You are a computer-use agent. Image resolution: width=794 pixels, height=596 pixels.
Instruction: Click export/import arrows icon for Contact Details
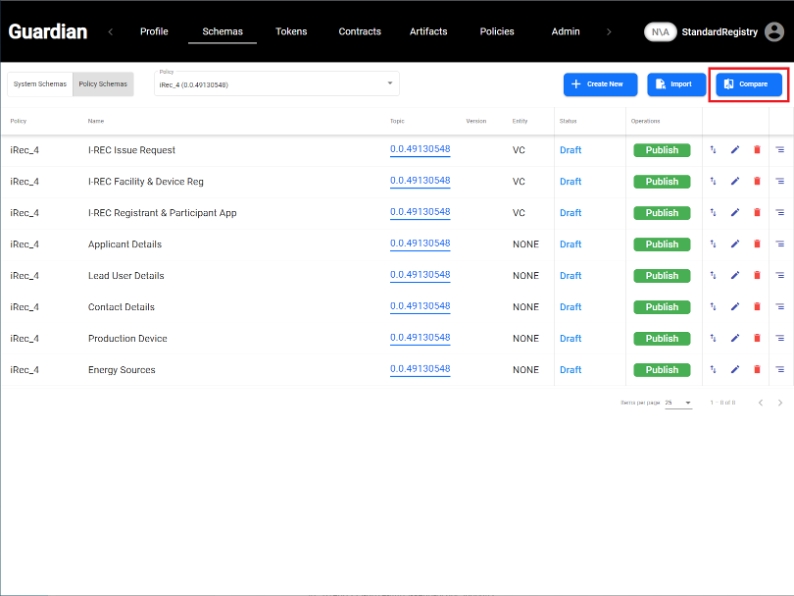pyautogui.click(x=713, y=307)
